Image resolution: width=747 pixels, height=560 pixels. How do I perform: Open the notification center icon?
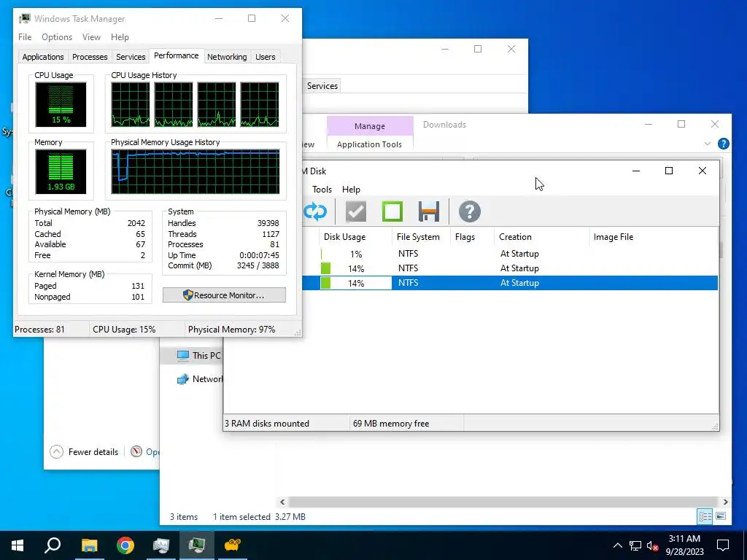pos(723,545)
